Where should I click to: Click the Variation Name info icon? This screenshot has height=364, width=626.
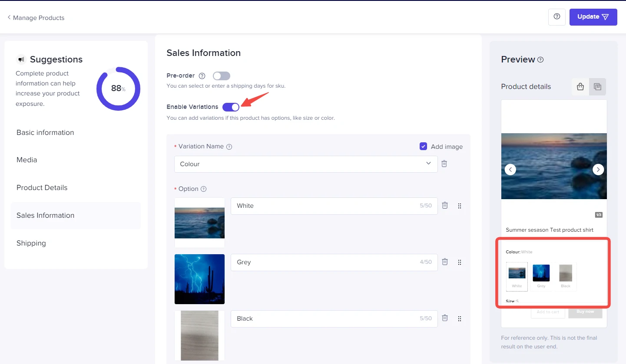(x=229, y=147)
